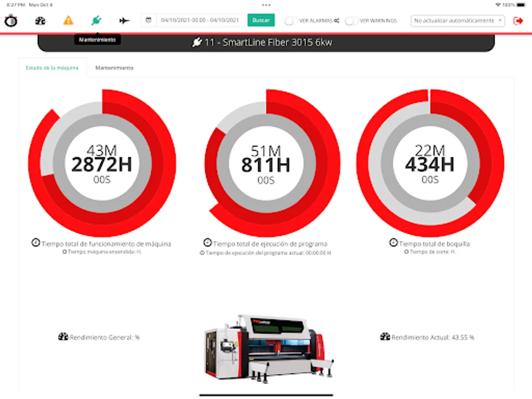Click the iOS three-dot multitasking indicator
Screen dimensions: 532x399
coord(266,5)
